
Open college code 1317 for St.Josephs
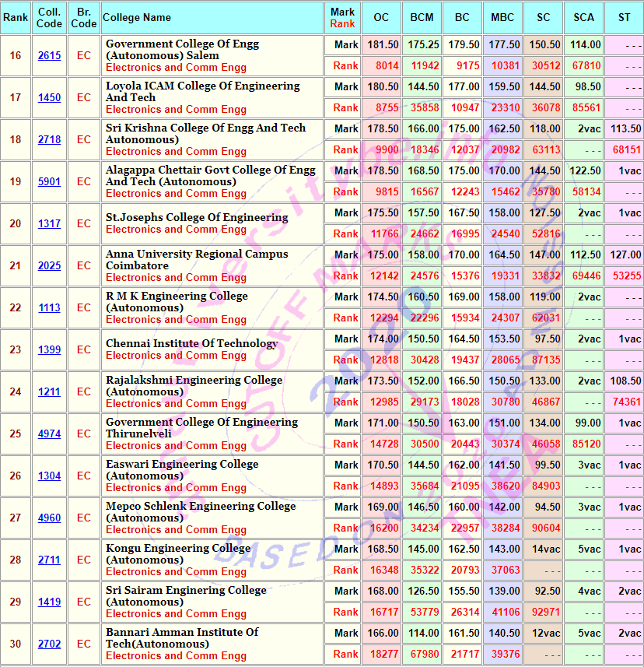(x=49, y=224)
